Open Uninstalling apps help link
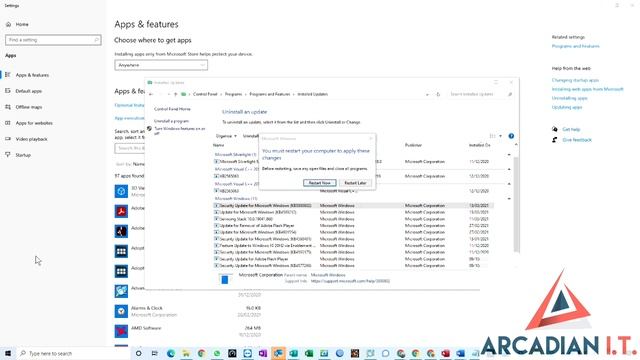The width and height of the screenshot is (640, 360). tap(569, 98)
